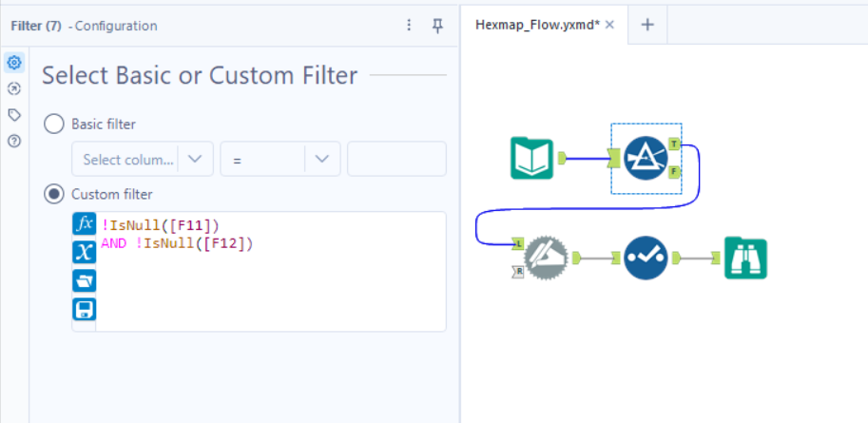This screenshot has height=423, width=868.
Task: Switch to the Hexmap_Flow.yxmd tab
Action: (x=537, y=25)
